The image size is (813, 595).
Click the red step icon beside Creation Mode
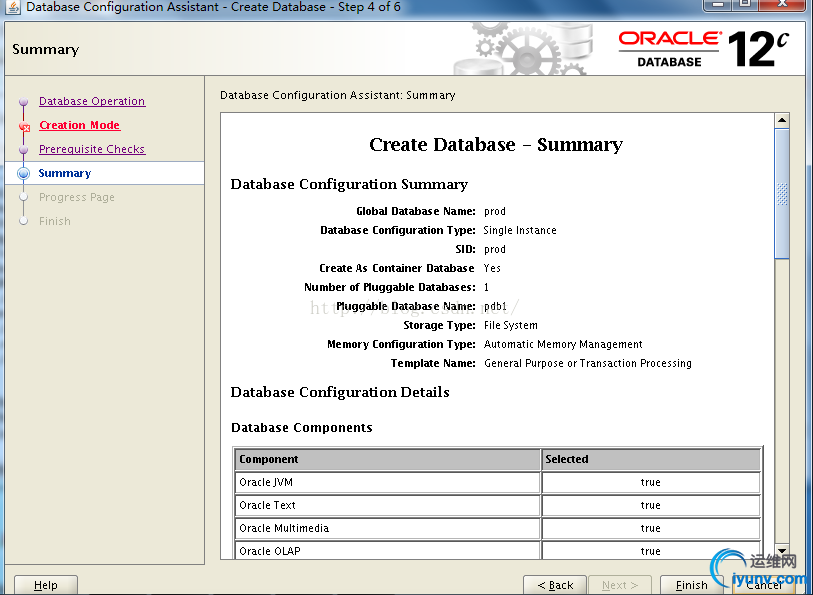24,126
